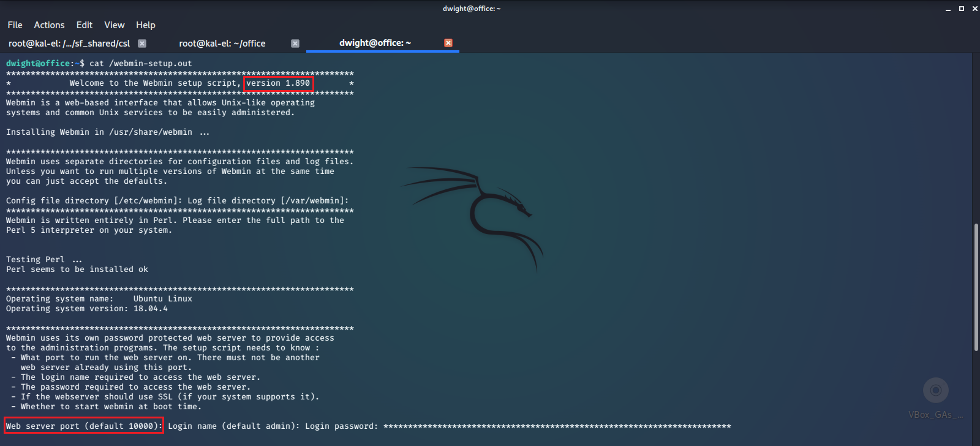
Task: Close the terminal window
Action: pyautogui.click(x=975, y=9)
